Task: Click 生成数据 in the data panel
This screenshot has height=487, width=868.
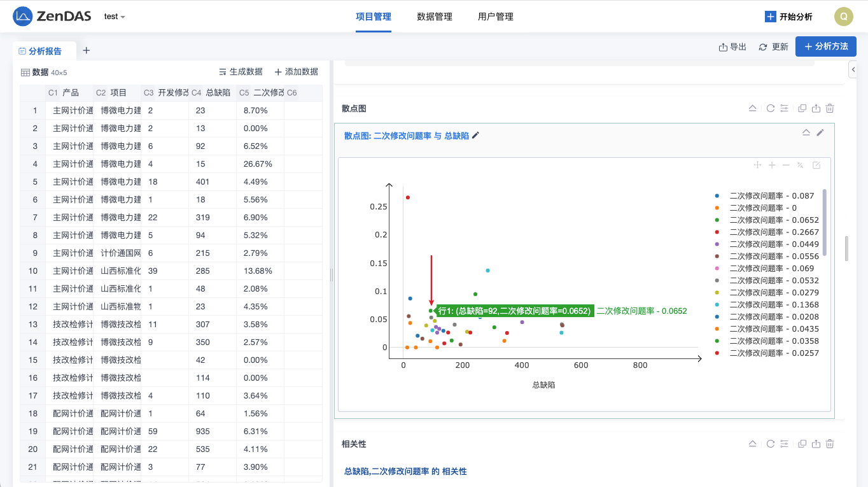Action: [x=241, y=72]
